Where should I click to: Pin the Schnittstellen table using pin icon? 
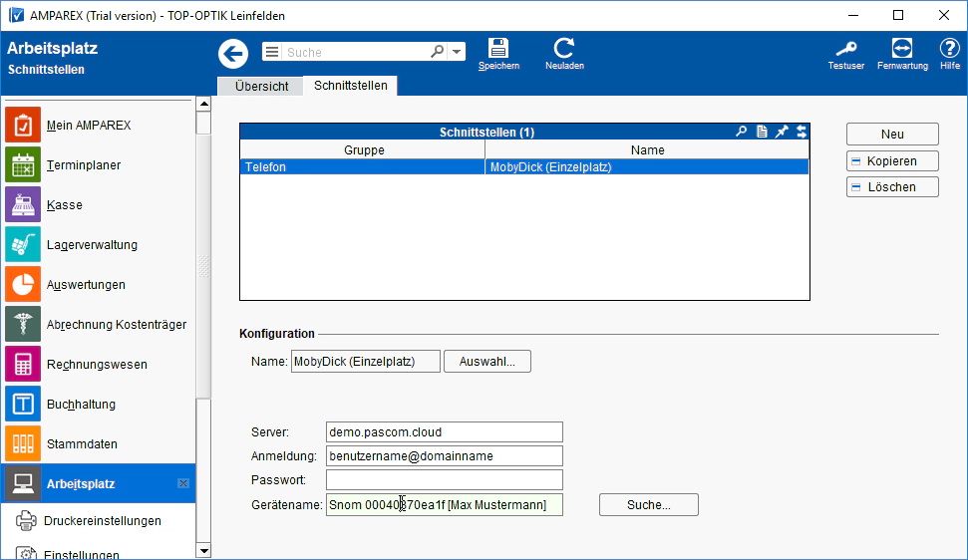pos(782,132)
